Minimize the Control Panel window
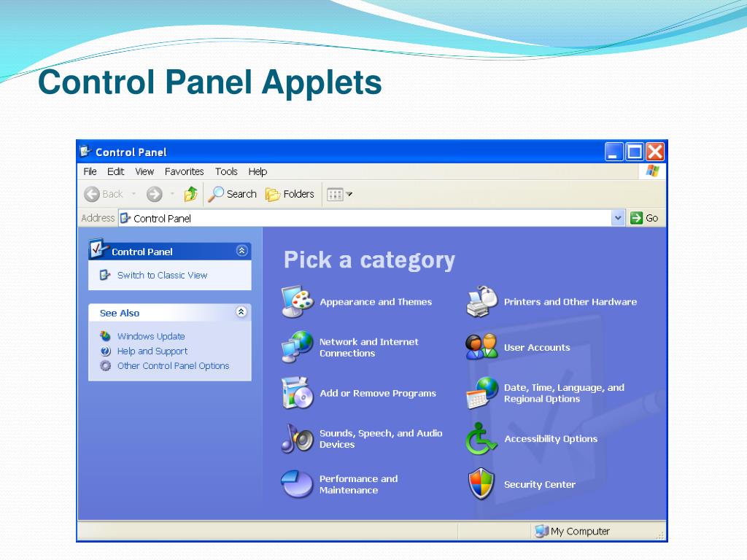747x560 pixels. click(614, 152)
